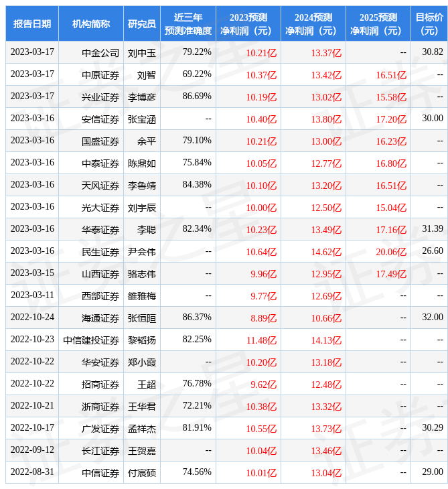Click target price 32.00

coord(433,317)
